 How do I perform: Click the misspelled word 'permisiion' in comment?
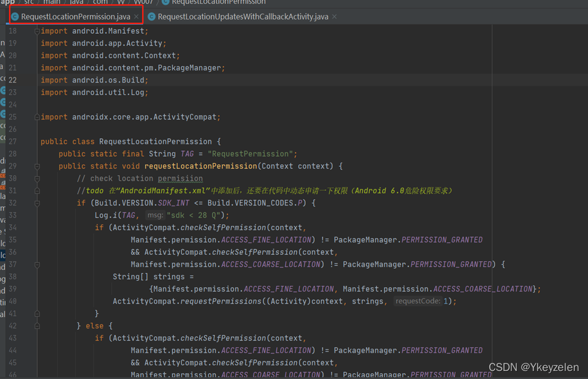point(180,179)
